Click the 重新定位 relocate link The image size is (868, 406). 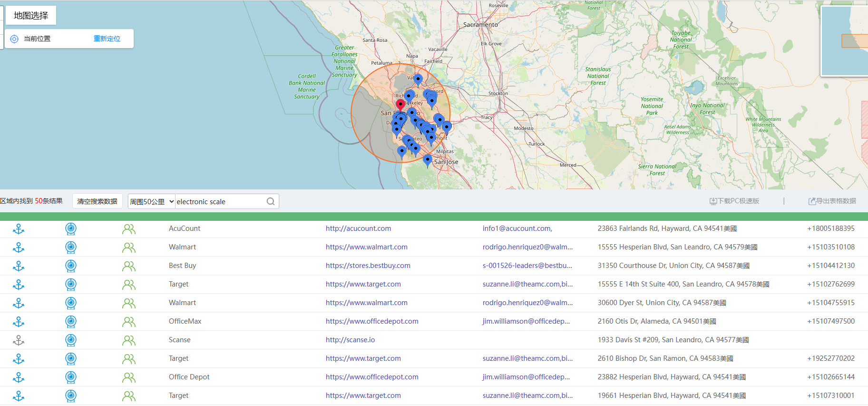pos(107,39)
